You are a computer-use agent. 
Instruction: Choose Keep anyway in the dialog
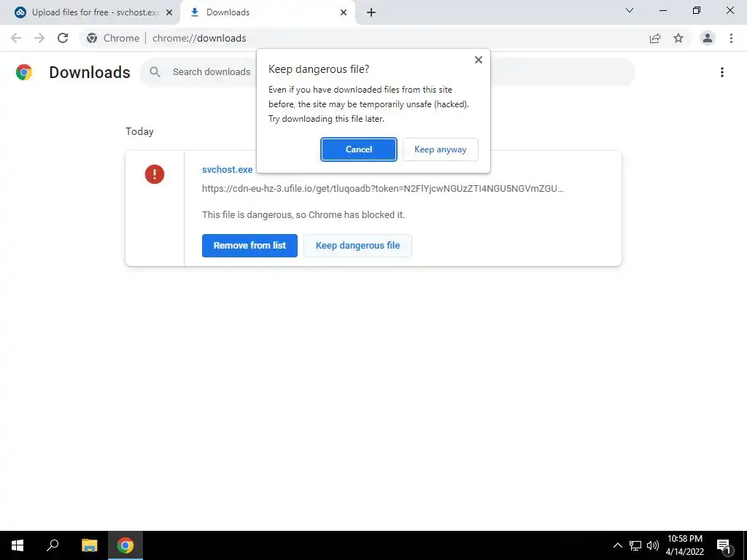pos(440,149)
